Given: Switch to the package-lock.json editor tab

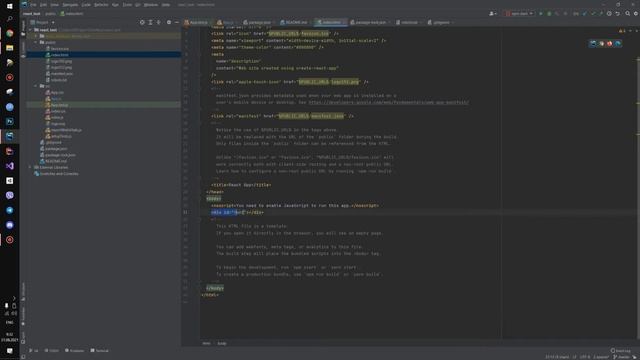Looking at the screenshot, I should pos(371,22).
